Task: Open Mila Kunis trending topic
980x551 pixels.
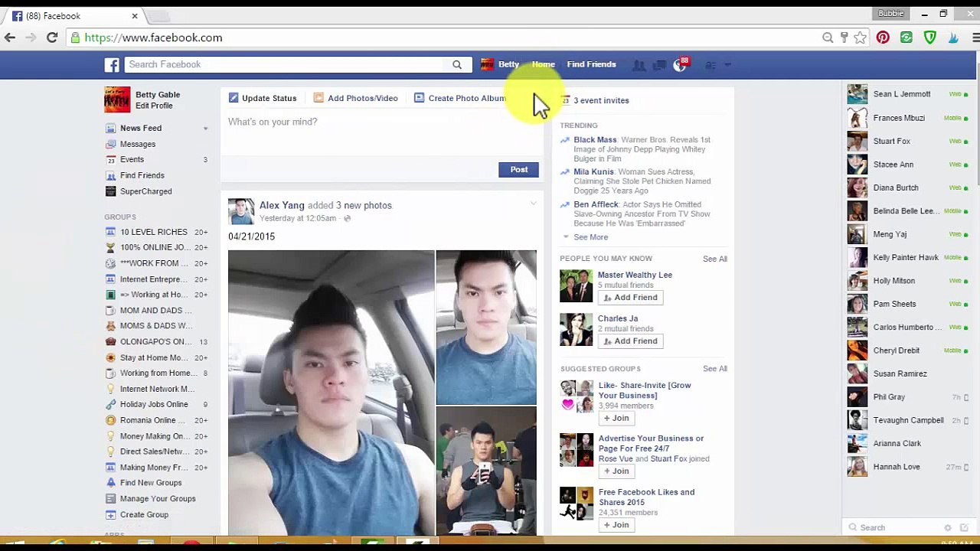Action: click(x=593, y=172)
